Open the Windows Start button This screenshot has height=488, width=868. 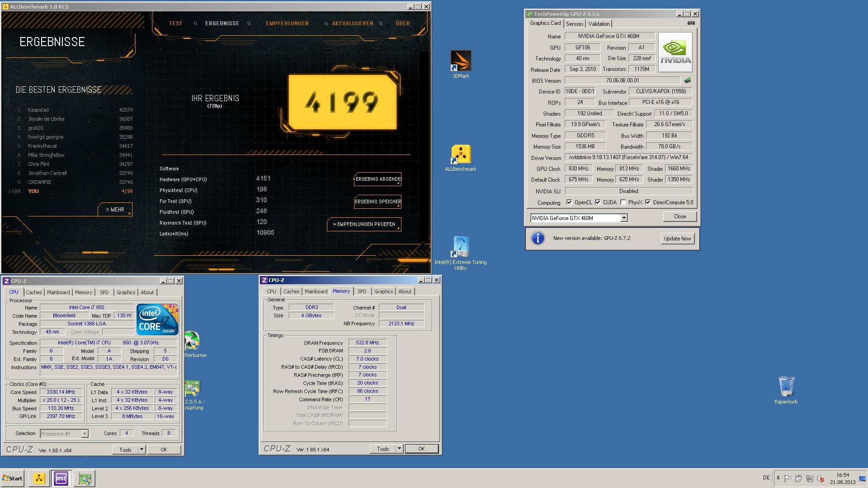12,479
